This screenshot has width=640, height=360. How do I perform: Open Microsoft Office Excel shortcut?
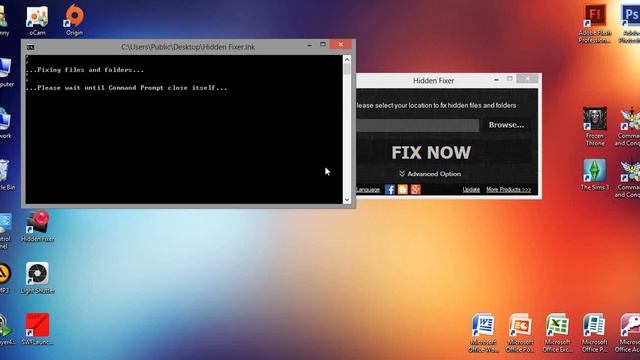[x=557, y=325]
